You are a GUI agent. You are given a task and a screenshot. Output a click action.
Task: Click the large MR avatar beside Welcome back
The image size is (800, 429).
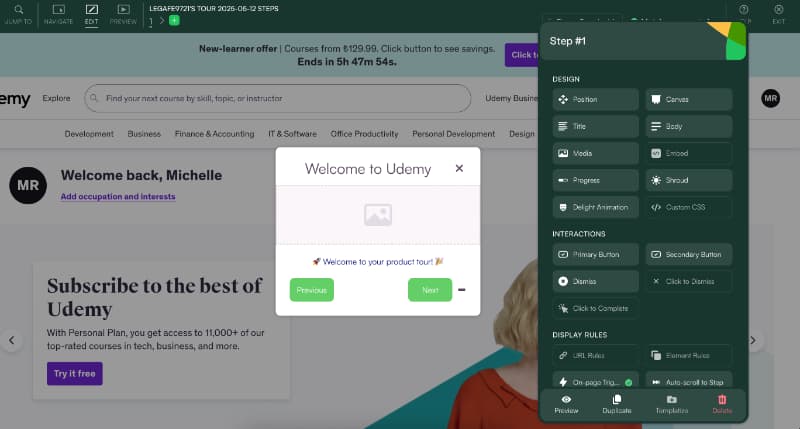pyautogui.click(x=28, y=185)
